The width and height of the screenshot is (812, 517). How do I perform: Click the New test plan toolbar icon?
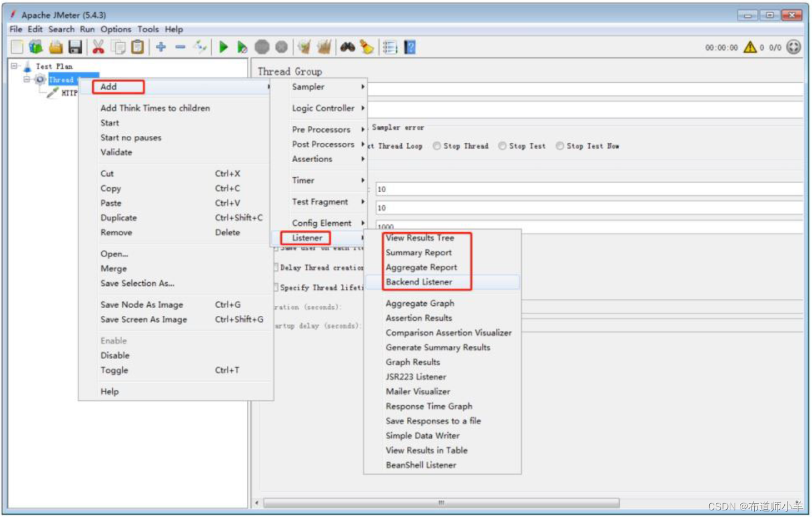(x=17, y=47)
